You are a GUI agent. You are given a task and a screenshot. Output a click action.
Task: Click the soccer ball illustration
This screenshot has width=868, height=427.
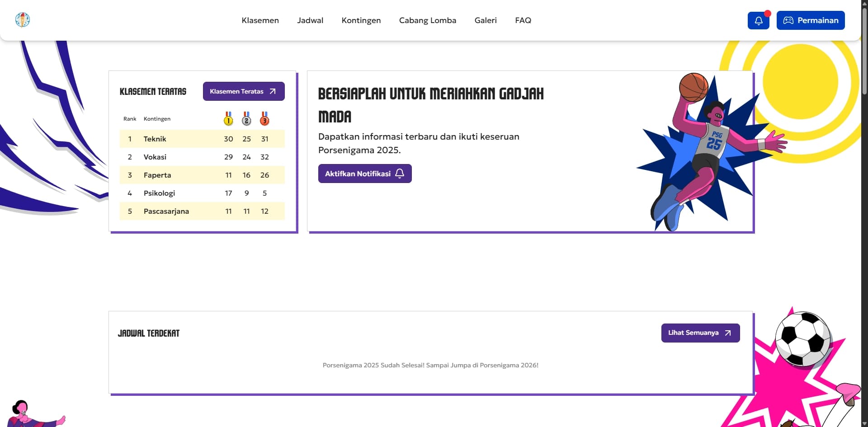pyautogui.click(x=803, y=338)
